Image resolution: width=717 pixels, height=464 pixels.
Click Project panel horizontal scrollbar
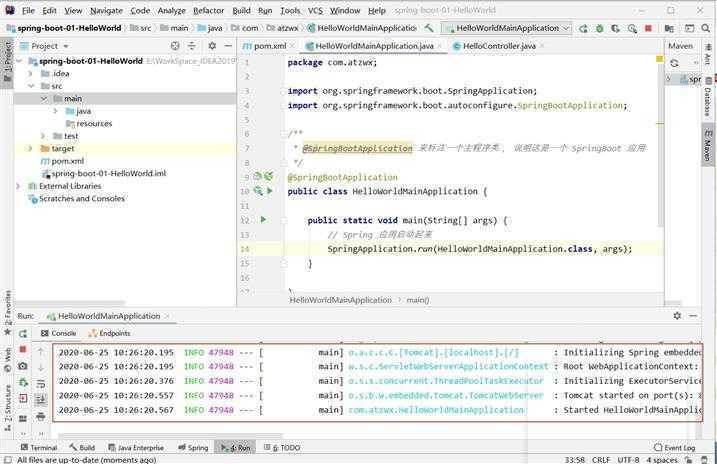(70, 303)
